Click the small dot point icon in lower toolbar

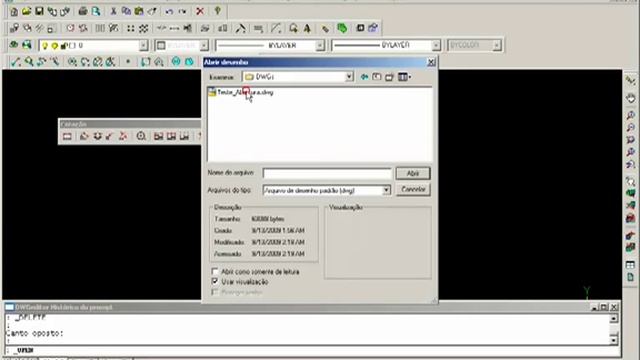[128, 62]
